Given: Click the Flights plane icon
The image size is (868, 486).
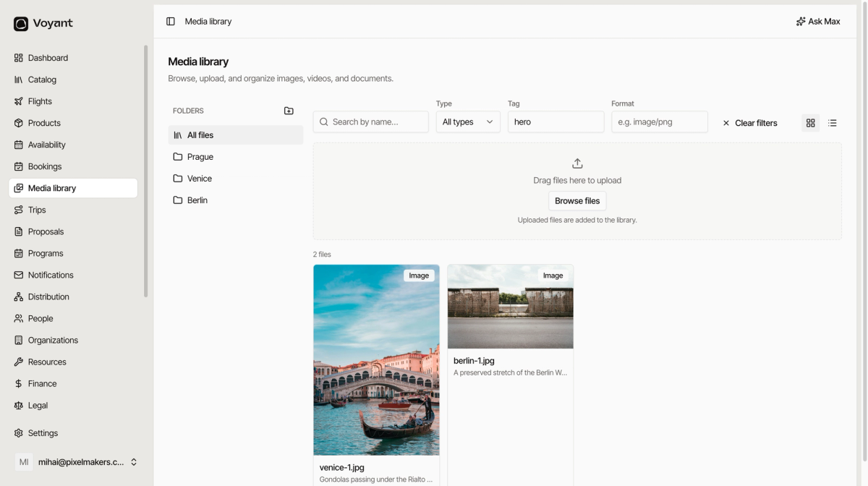Looking at the screenshot, I should 19,101.
